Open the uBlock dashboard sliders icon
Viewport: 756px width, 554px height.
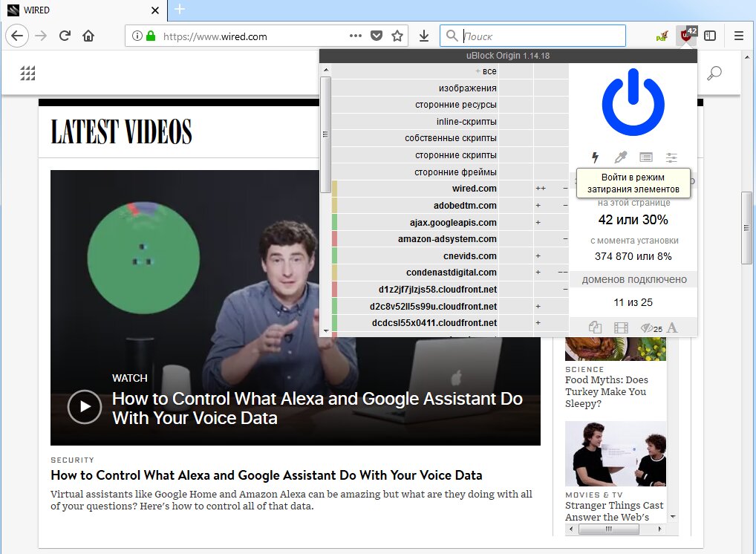coord(671,157)
